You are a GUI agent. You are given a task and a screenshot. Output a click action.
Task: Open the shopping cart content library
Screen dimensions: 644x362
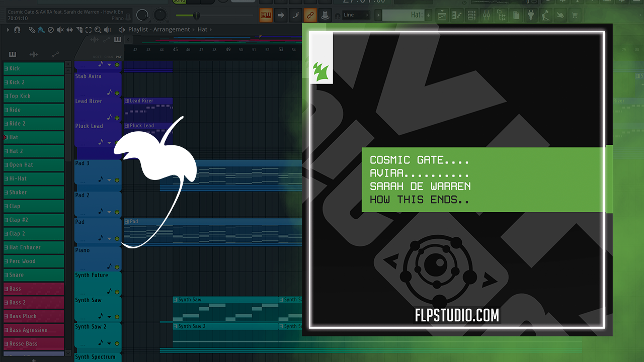coord(575,16)
